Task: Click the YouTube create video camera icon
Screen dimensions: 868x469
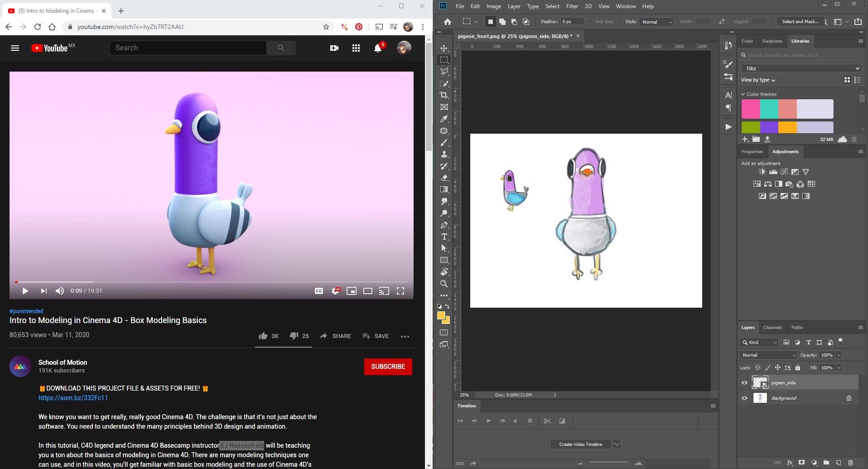Action: (x=334, y=48)
